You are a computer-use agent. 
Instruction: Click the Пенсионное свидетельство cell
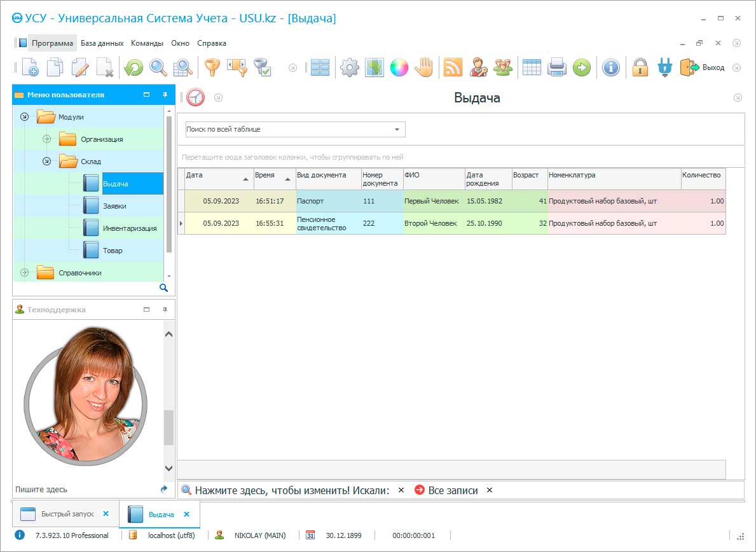click(x=328, y=223)
